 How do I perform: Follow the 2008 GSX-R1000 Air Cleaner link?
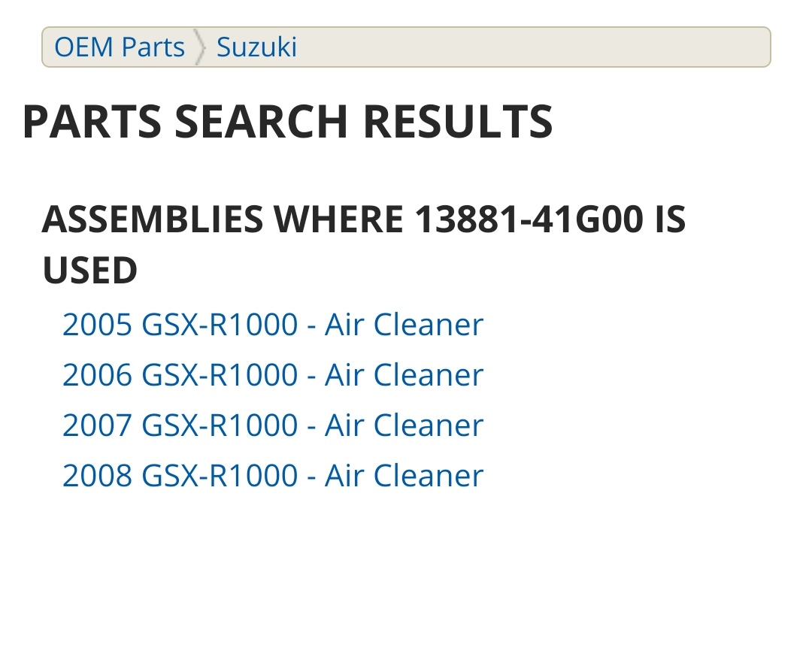[272, 476]
